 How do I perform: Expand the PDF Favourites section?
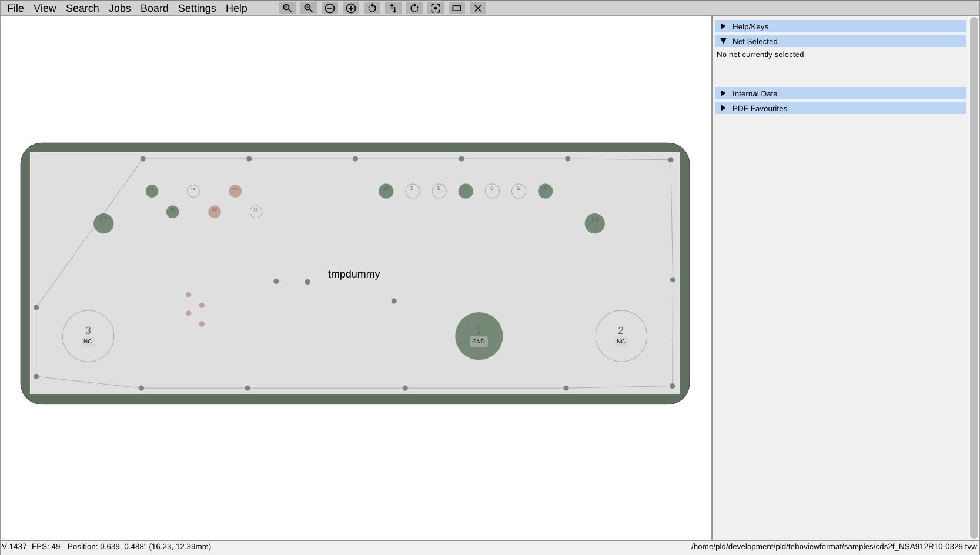click(841, 108)
